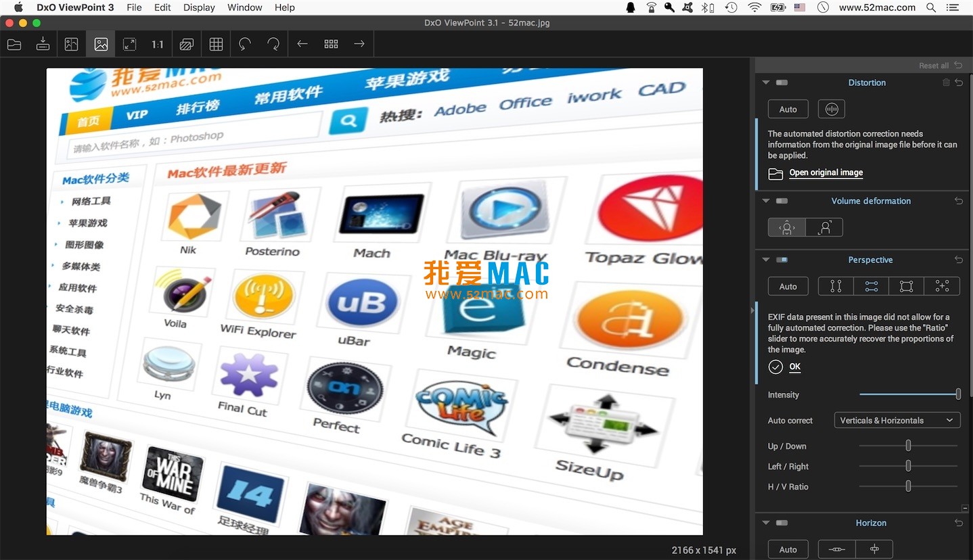Open the image browser thumbnails icon
The height and width of the screenshot is (560, 973).
[331, 44]
